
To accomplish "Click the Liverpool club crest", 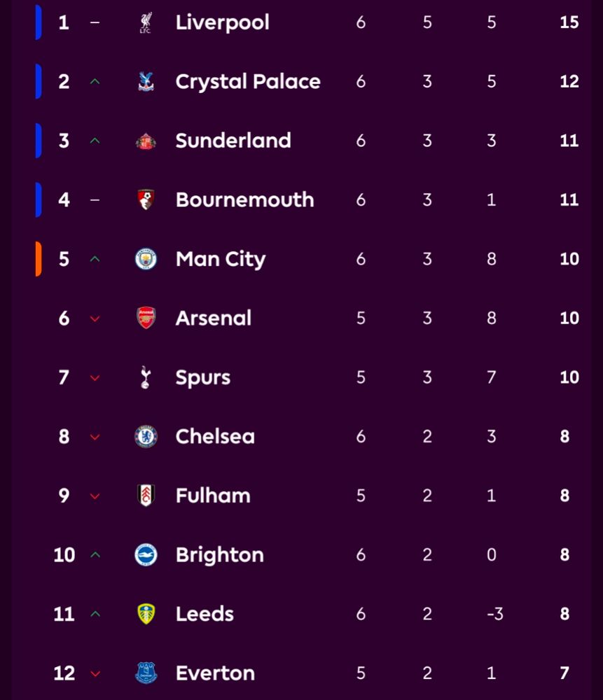I will click(x=146, y=23).
